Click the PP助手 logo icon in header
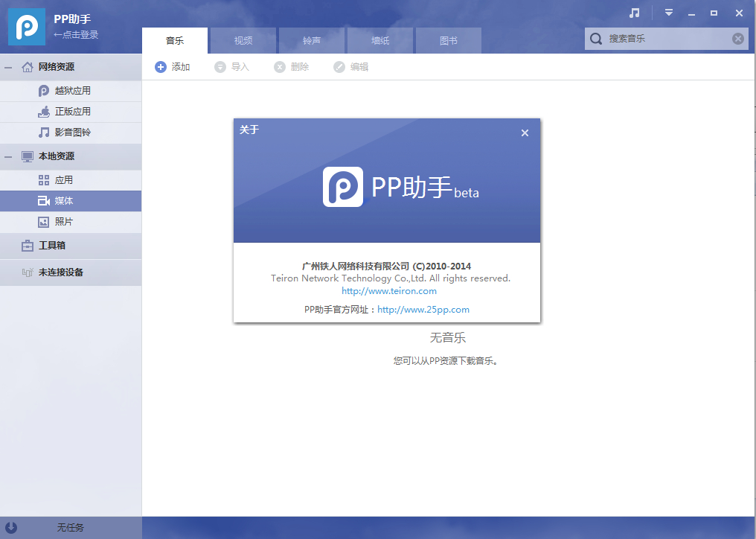Image resolution: width=756 pixels, height=539 pixels. tap(27, 27)
